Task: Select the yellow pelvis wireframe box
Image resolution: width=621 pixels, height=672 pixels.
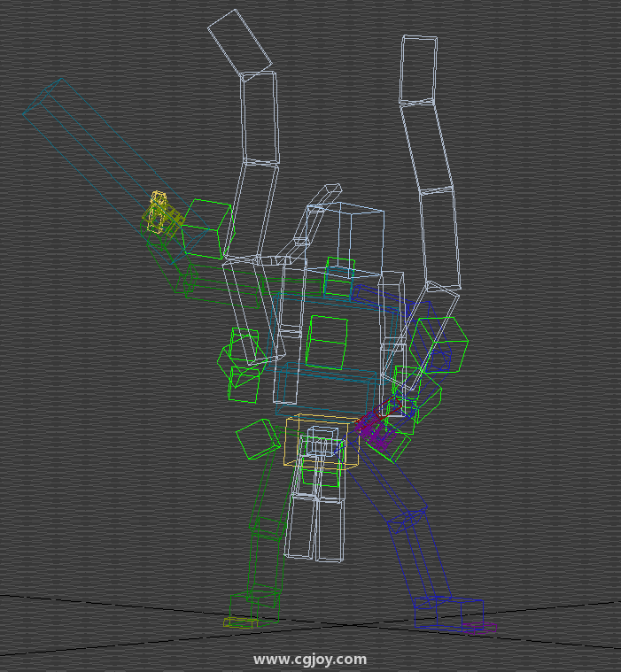Action: (322, 442)
